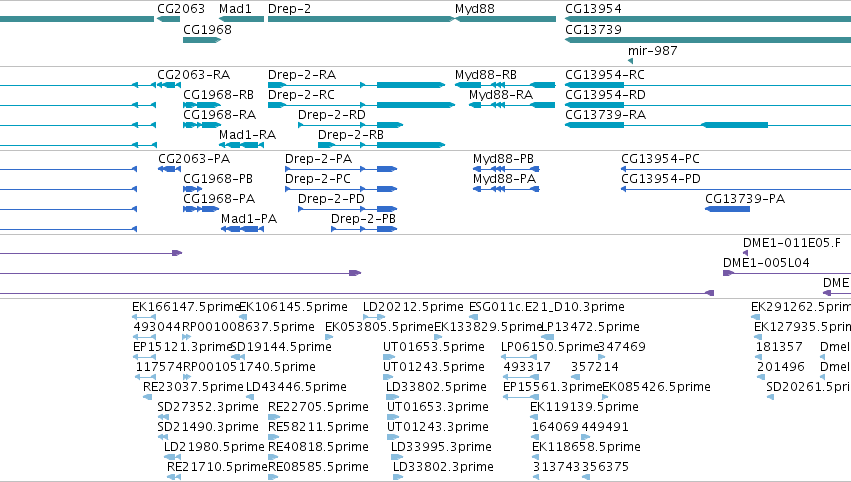This screenshot has width=851, height=482.
Task: Click the CG1968-PB protein label
Action: (218, 179)
